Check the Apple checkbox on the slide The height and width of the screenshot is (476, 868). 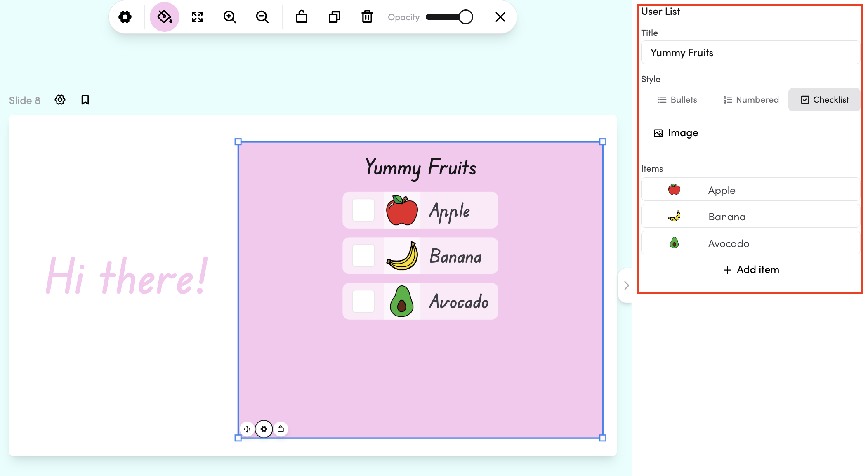[x=363, y=210]
